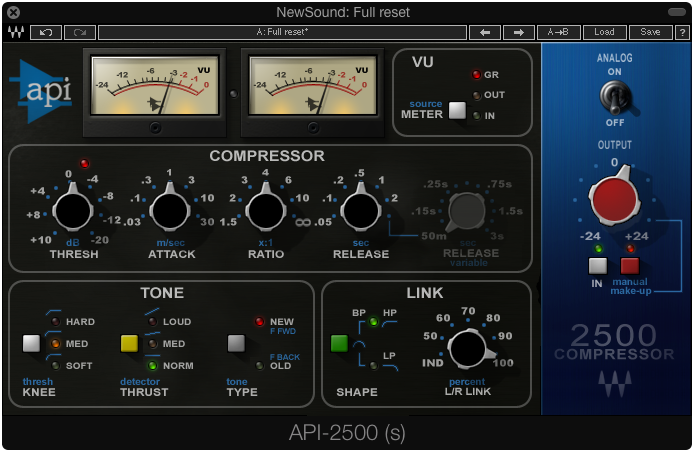Viewport: 694px width, 452px height.
Task: Click the LOUD thrust LED
Action: point(152,322)
